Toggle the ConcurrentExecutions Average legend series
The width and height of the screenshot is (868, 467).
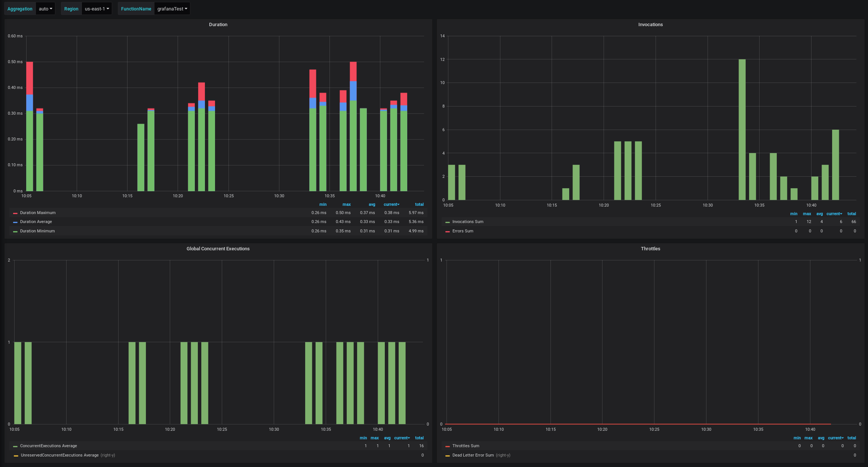[49, 446]
